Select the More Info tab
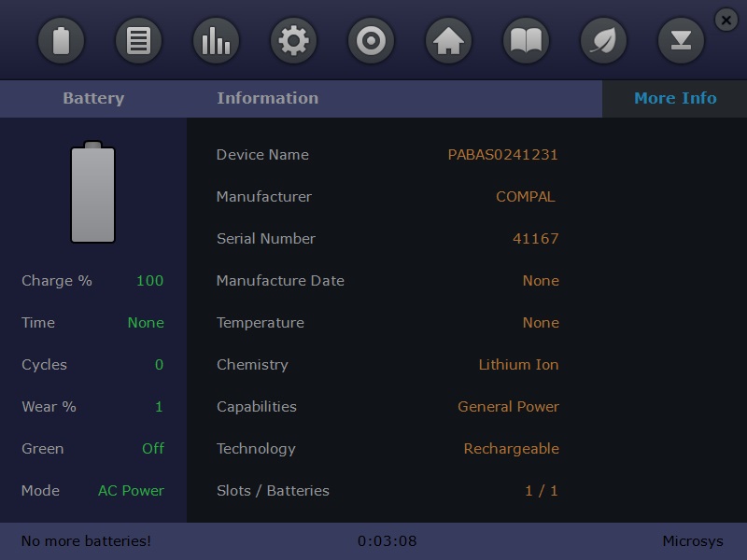Image resolution: width=747 pixels, height=560 pixels. click(x=674, y=98)
